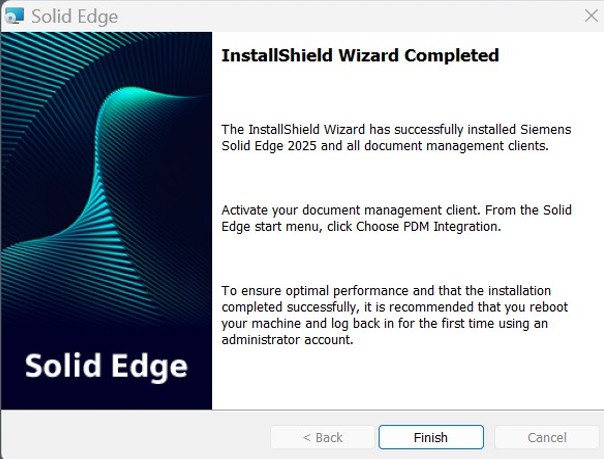Click the gray footer area left of Back
The height and width of the screenshot is (459, 604).
coord(135,435)
